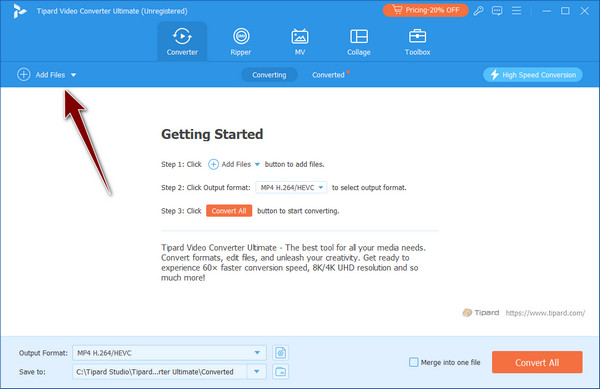600x389 pixels.
Task: Select the Converting tab
Action: pyautogui.click(x=269, y=75)
